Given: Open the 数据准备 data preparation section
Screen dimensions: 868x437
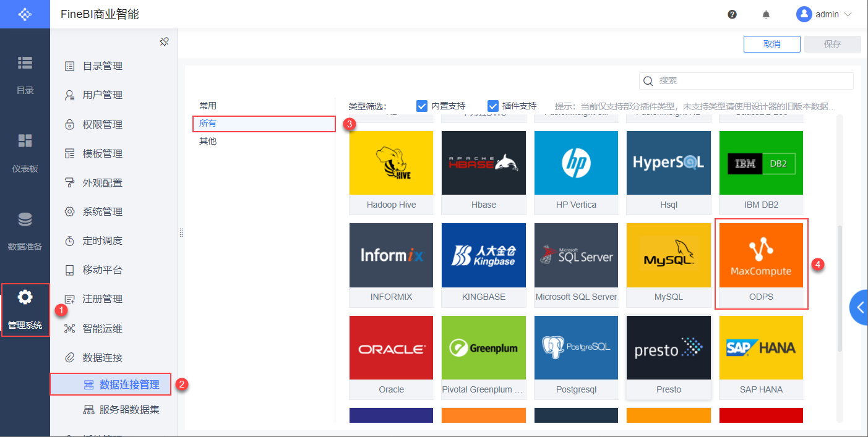Looking at the screenshot, I should [x=25, y=232].
